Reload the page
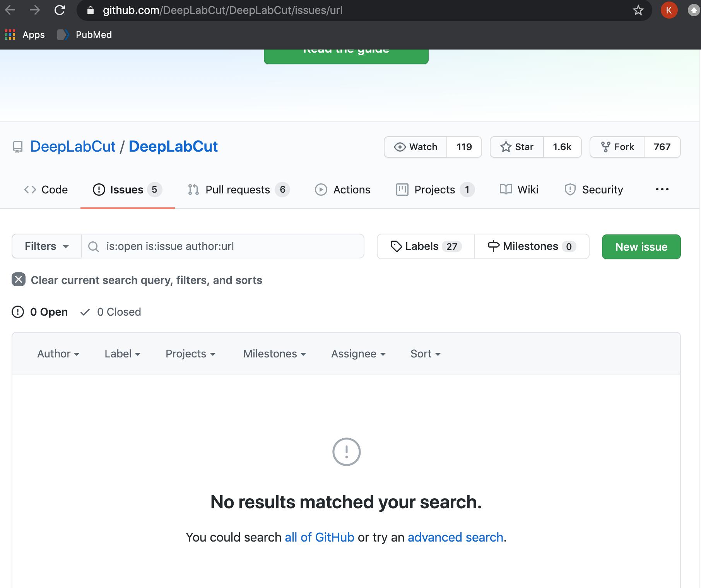701x588 pixels. [60, 10]
